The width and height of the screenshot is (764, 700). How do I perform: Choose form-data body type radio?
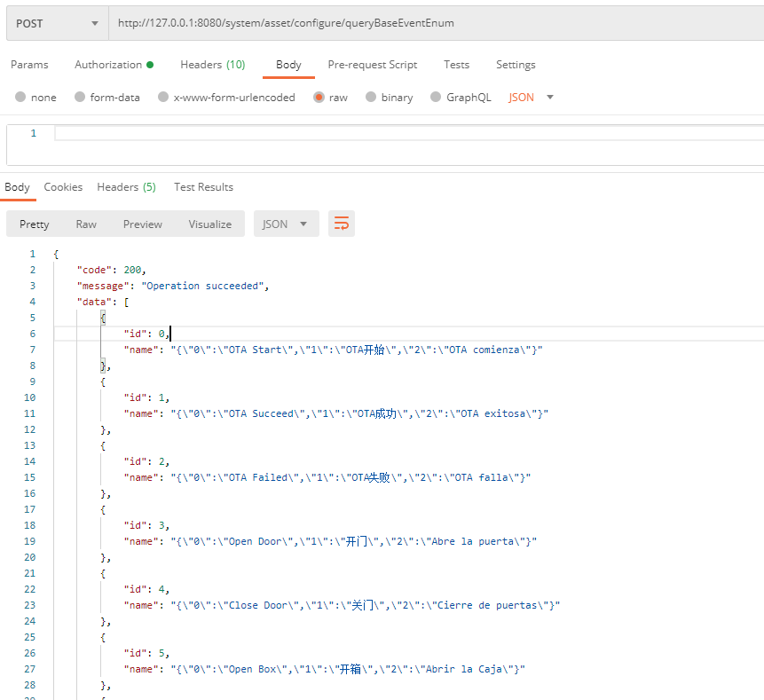point(80,98)
